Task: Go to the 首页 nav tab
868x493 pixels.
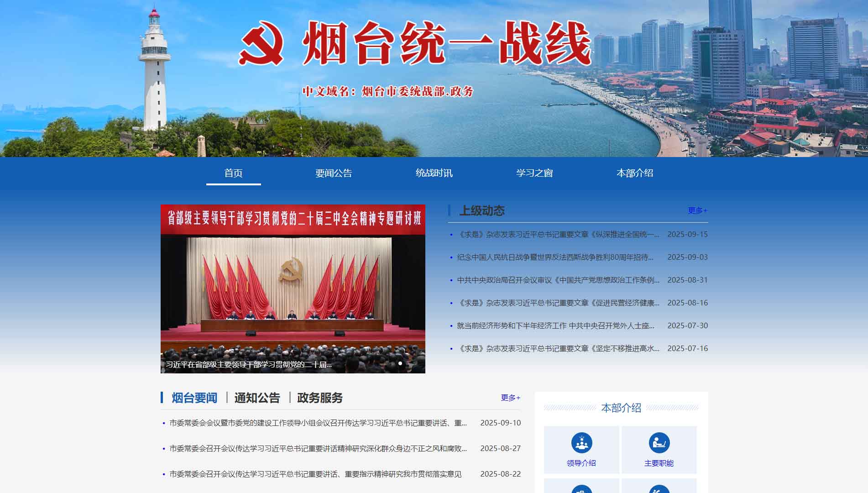Action: 233,173
